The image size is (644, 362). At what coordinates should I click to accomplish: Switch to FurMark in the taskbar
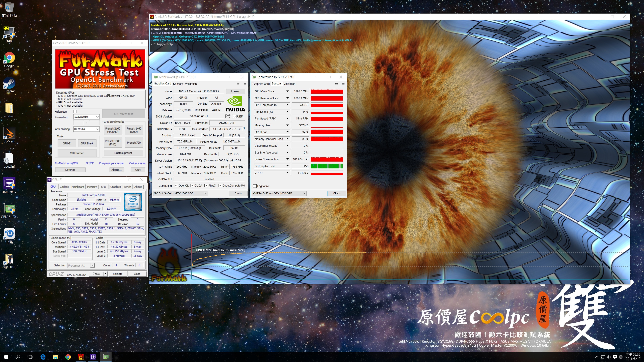pyautogui.click(x=80, y=357)
